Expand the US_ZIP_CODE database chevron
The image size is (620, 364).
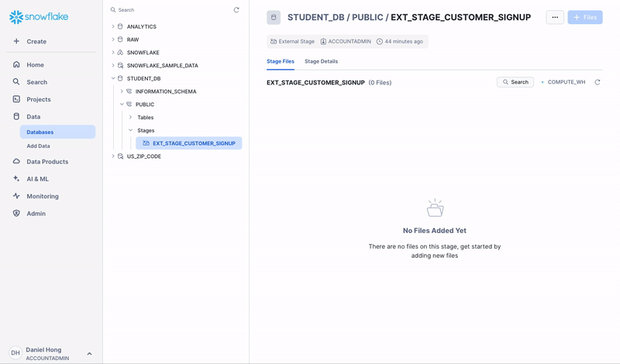pos(113,156)
